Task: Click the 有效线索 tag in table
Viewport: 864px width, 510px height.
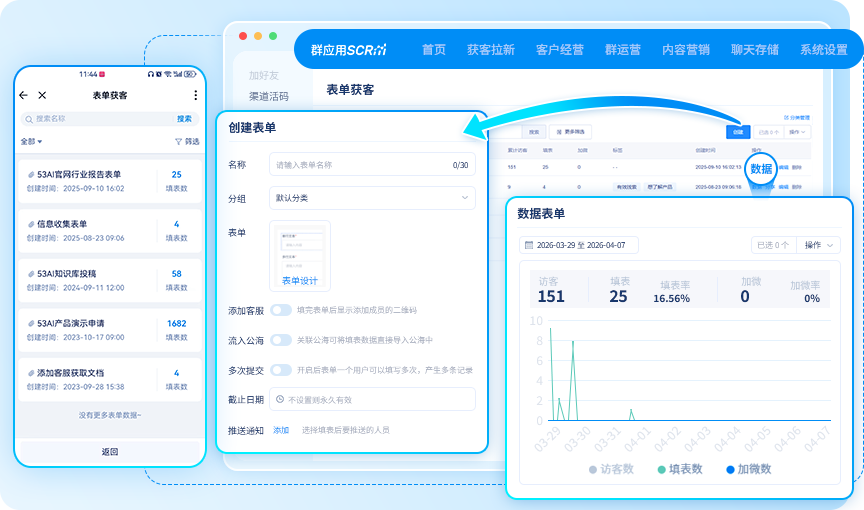Action: [627, 187]
